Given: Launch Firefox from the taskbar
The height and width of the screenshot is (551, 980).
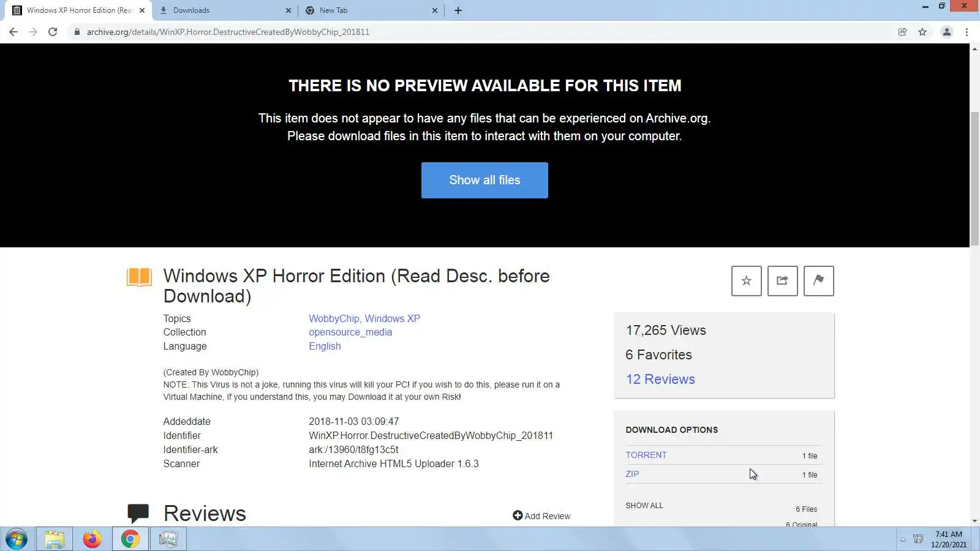Looking at the screenshot, I should coord(92,539).
